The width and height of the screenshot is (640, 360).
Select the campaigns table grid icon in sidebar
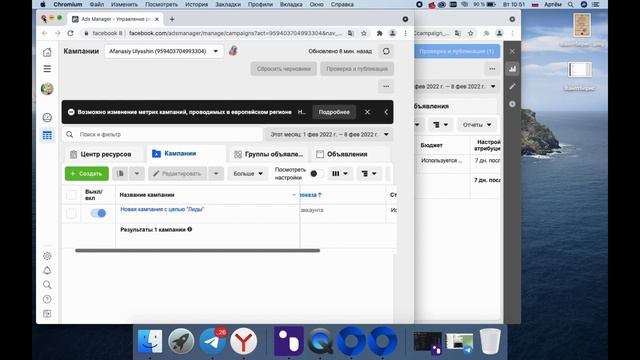point(47,135)
